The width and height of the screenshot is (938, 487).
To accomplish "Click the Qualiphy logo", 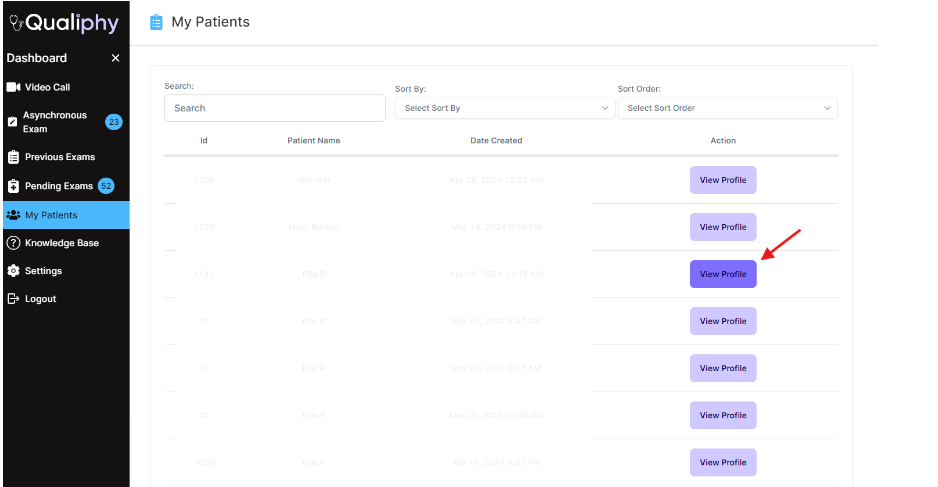I will pyautogui.click(x=64, y=23).
